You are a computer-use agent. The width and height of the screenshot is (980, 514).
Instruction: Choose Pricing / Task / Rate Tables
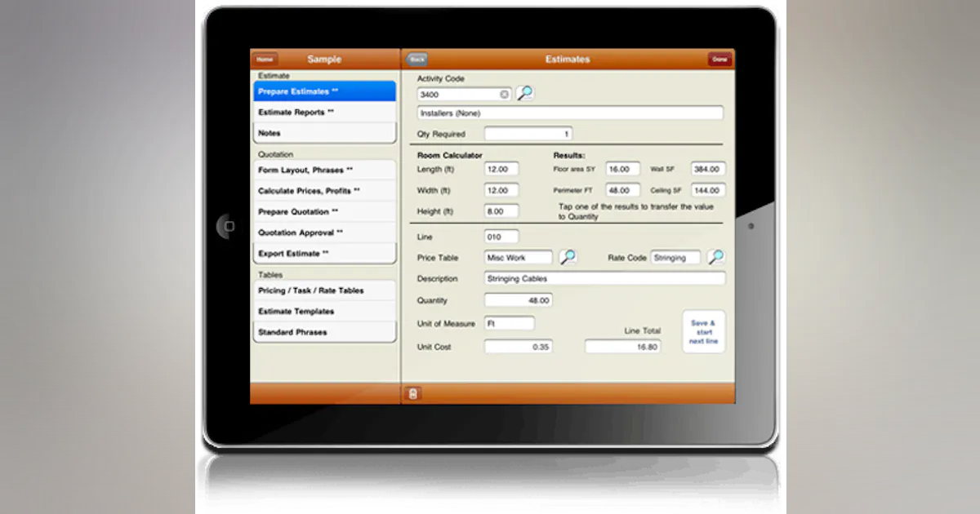[324, 290]
